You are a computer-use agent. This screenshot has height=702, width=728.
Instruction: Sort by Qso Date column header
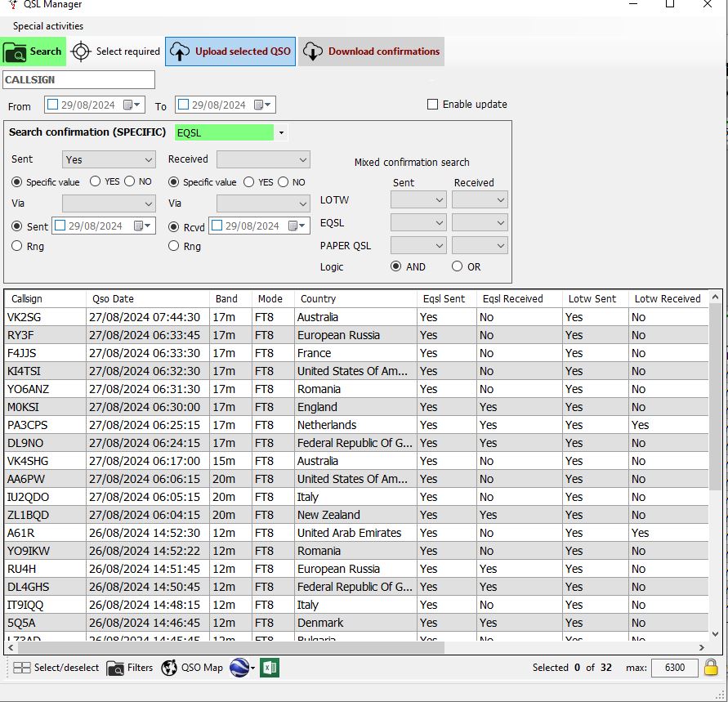(148, 298)
